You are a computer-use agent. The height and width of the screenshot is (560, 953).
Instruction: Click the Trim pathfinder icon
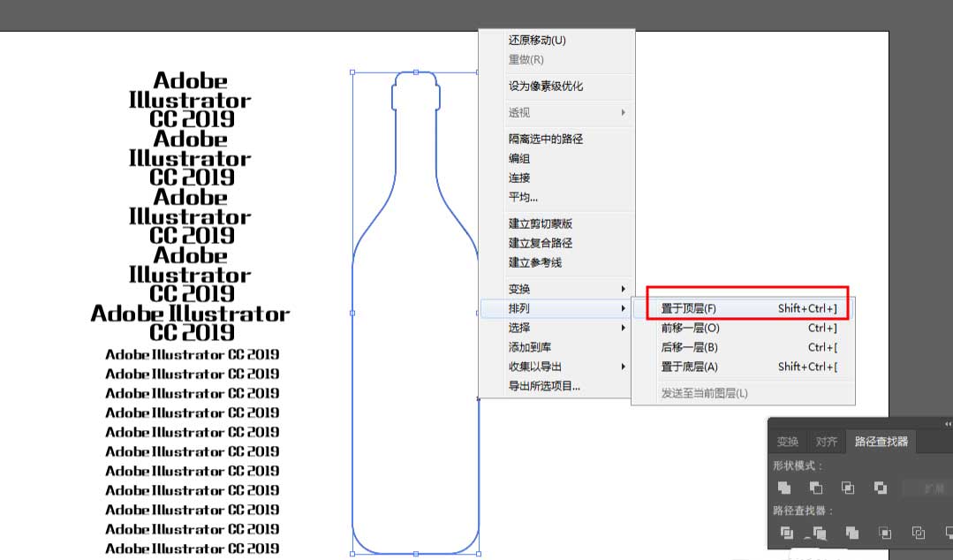[x=819, y=534]
